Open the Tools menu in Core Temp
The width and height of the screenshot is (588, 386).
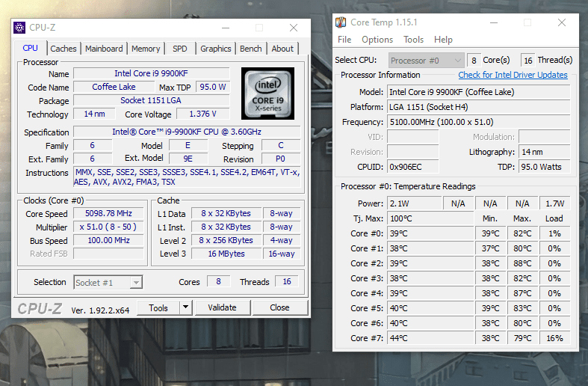tap(413, 40)
